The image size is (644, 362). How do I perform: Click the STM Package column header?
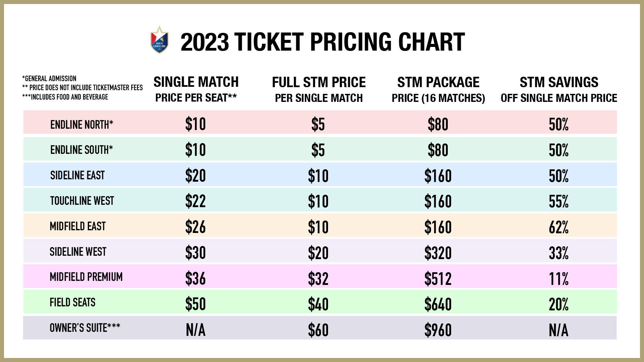(438, 89)
